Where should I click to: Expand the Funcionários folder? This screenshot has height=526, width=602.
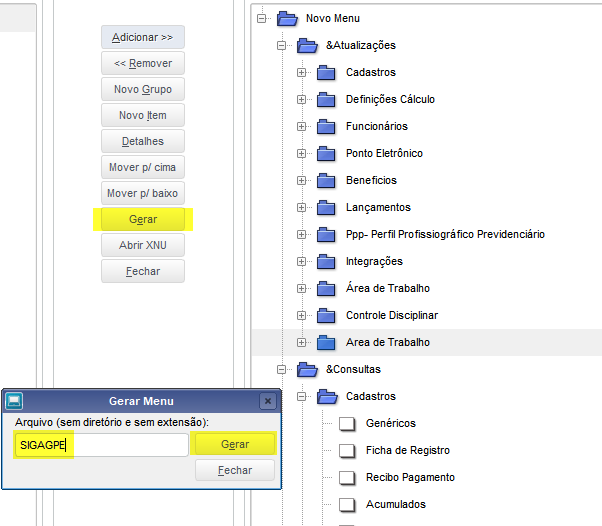point(301,127)
